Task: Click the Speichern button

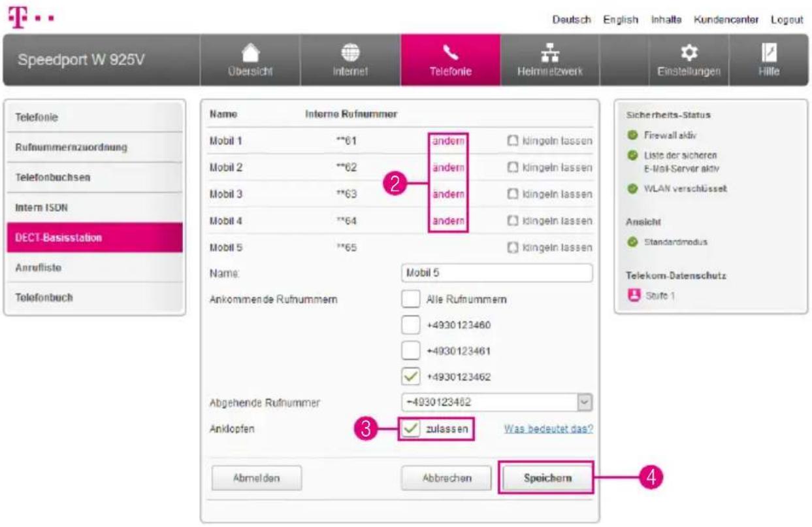Action: click(547, 479)
